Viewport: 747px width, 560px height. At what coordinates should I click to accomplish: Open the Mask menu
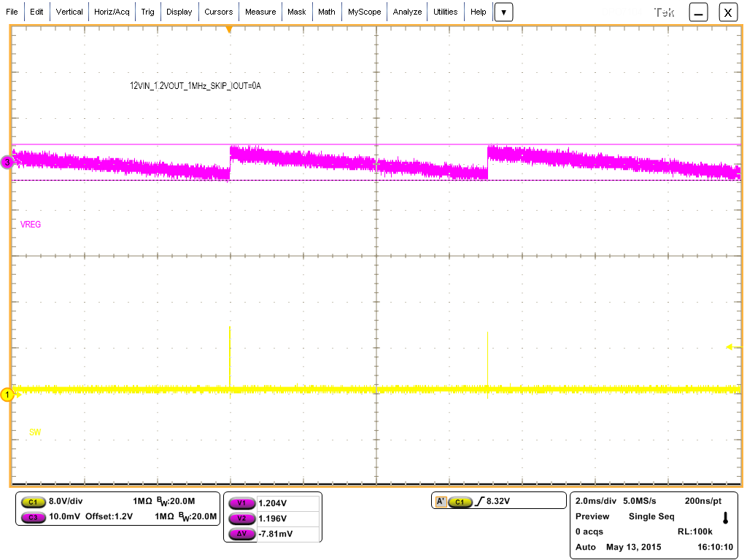pos(297,12)
